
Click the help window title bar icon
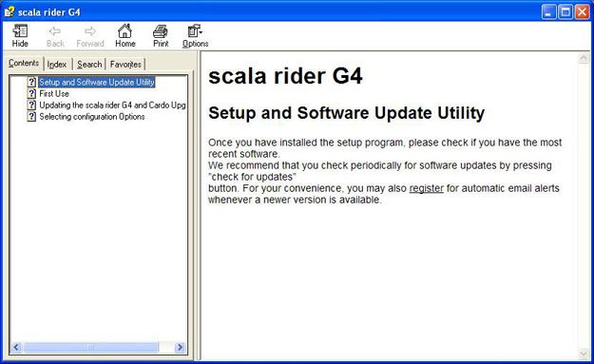[x=10, y=11]
